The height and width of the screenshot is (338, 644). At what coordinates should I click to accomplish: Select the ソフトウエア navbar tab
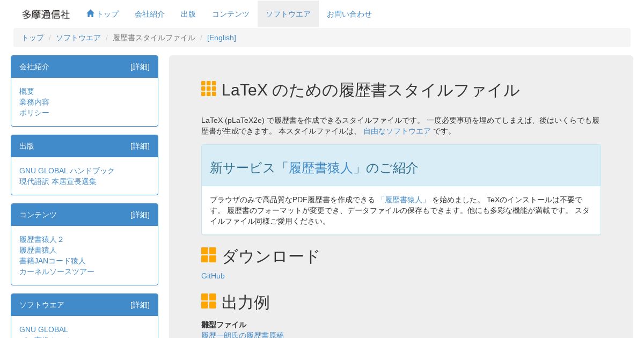tap(288, 14)
